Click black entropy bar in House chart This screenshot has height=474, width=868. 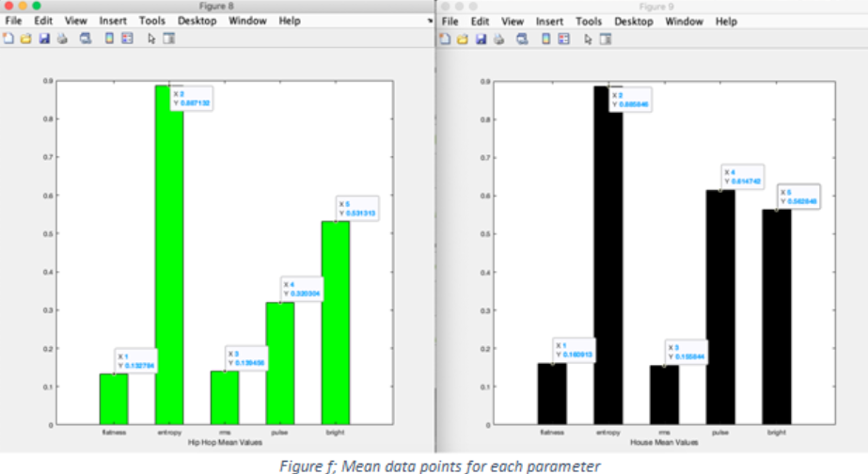pyautogui.click(x=608, y=255)
